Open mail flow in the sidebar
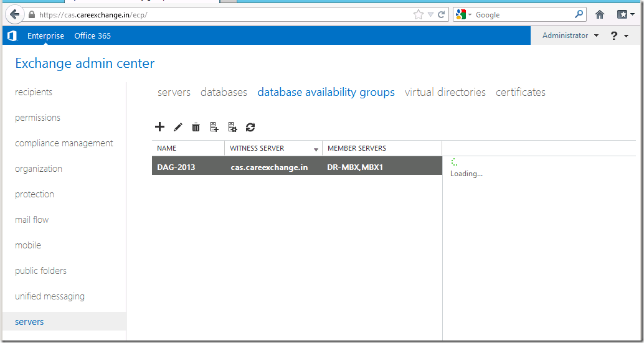Screen dimensions: 644x343 coord(32,220)
